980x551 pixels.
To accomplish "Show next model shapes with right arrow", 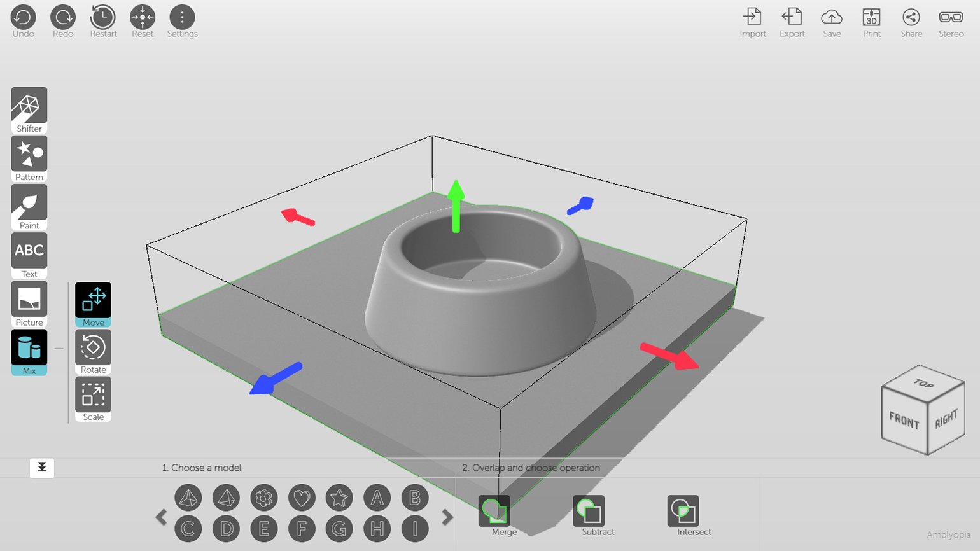I will point(447,517).
